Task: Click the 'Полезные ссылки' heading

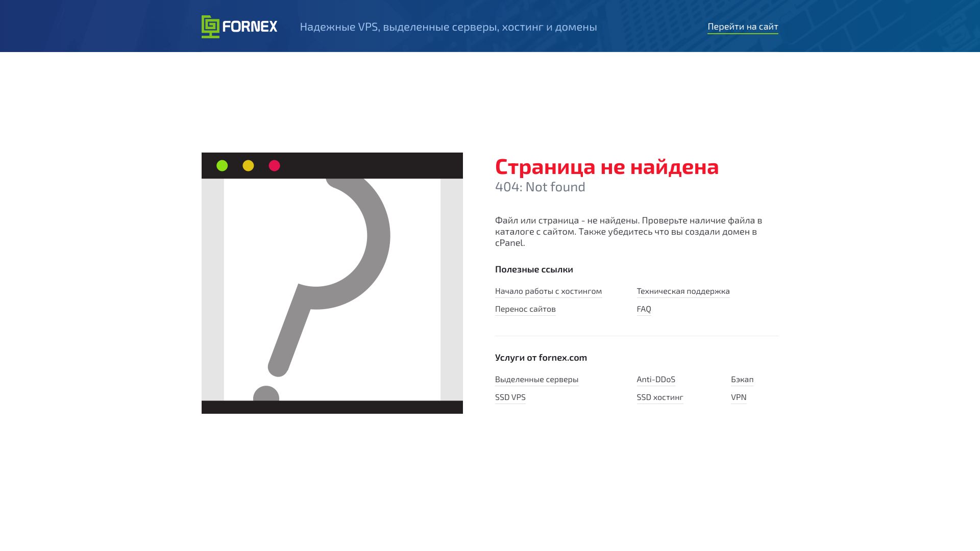Action: [x=534, y=269]
